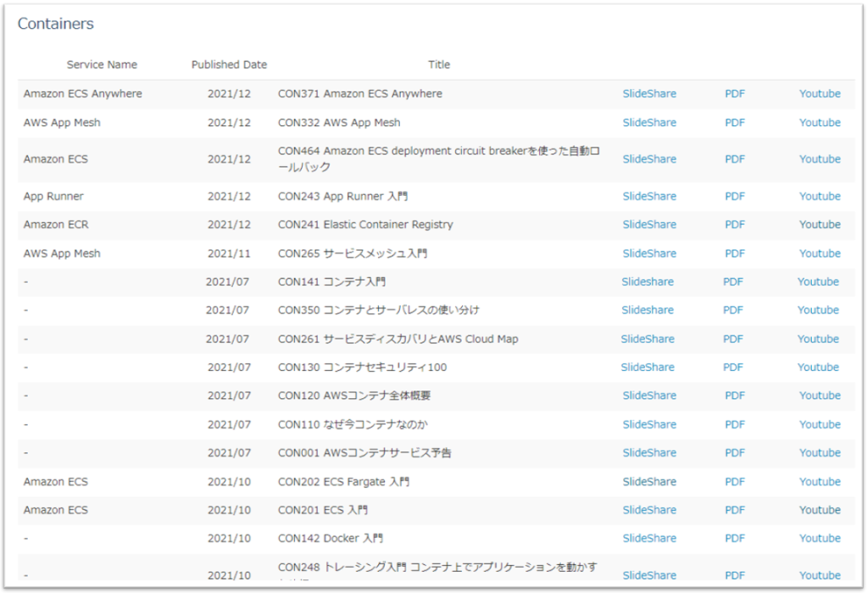Open Youtube link for CON120 row
The height and width of the screenshot is (593, 868).
point(820,396)
